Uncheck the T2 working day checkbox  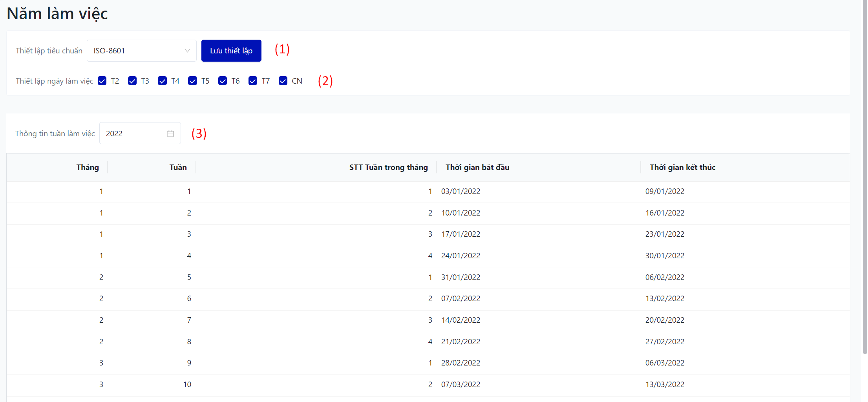pyautogui.click(x=102, y=81)
